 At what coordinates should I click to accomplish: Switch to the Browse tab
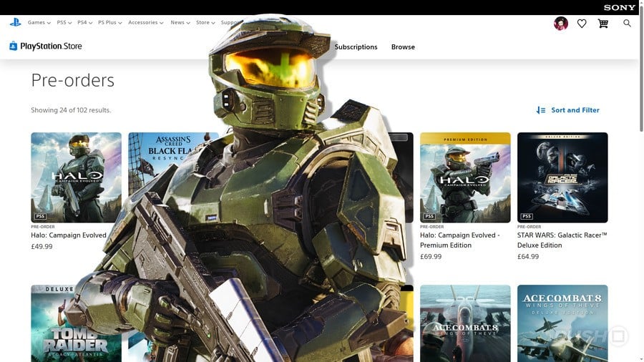point(403,47)
